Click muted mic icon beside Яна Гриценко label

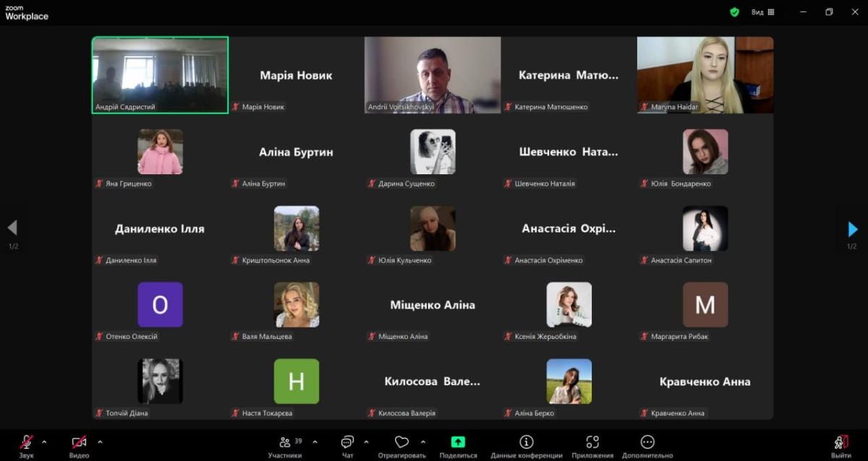99,184
